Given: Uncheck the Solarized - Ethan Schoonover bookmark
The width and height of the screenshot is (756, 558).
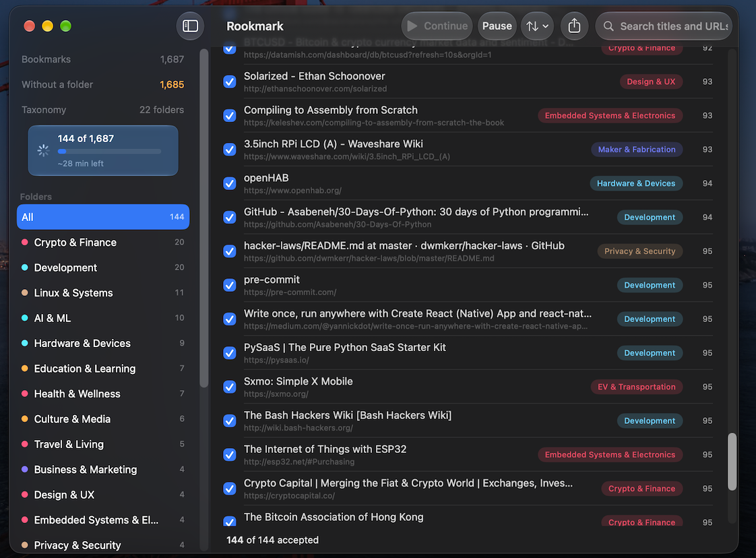Looking at the screenshot, I should pyautogui.click(x=230, y=82).
